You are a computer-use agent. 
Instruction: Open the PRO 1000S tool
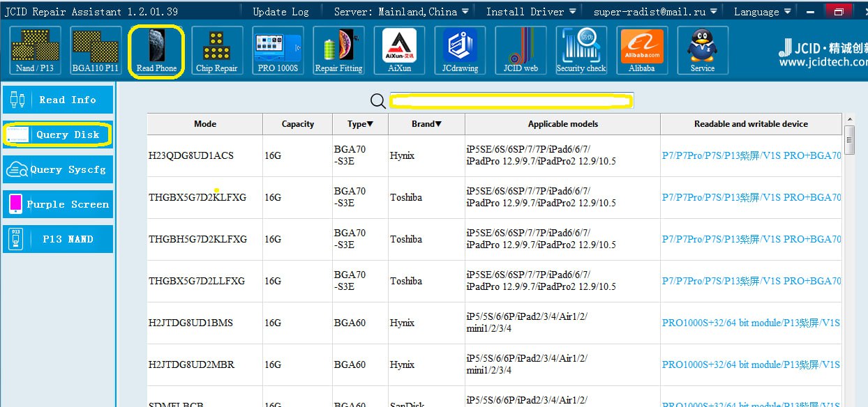point(278,50)
